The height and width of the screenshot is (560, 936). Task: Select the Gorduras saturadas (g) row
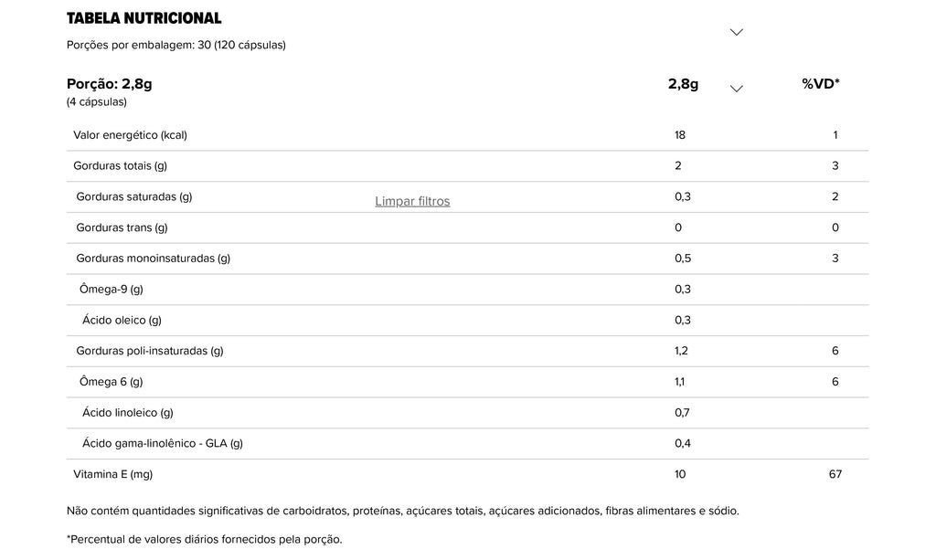click(x=467, y=196)
